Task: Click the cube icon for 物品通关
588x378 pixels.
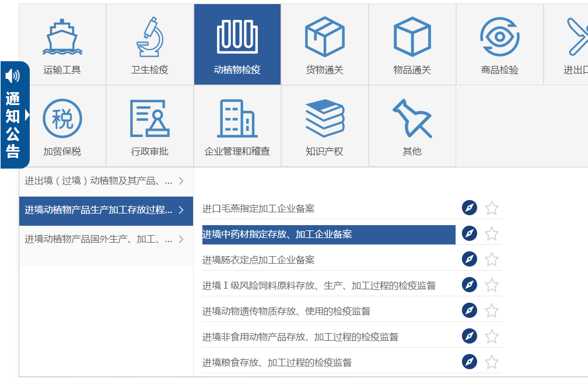Action: [x=412, y=37]
